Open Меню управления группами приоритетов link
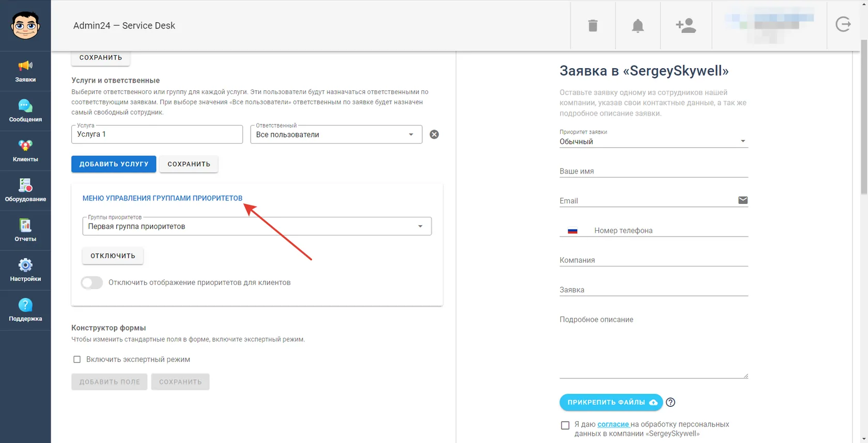 [162, 198]
